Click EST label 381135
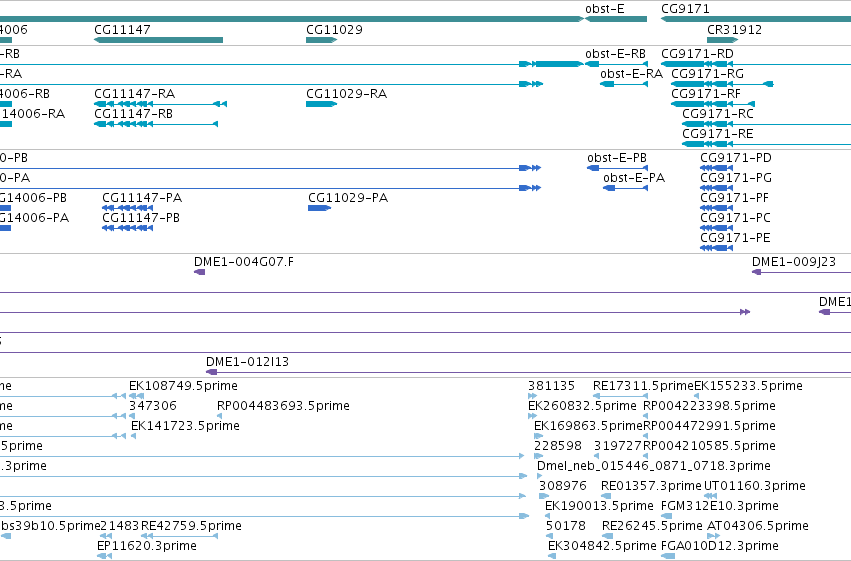The height and width of the screenshot is (561, 851). pos(551,386)
